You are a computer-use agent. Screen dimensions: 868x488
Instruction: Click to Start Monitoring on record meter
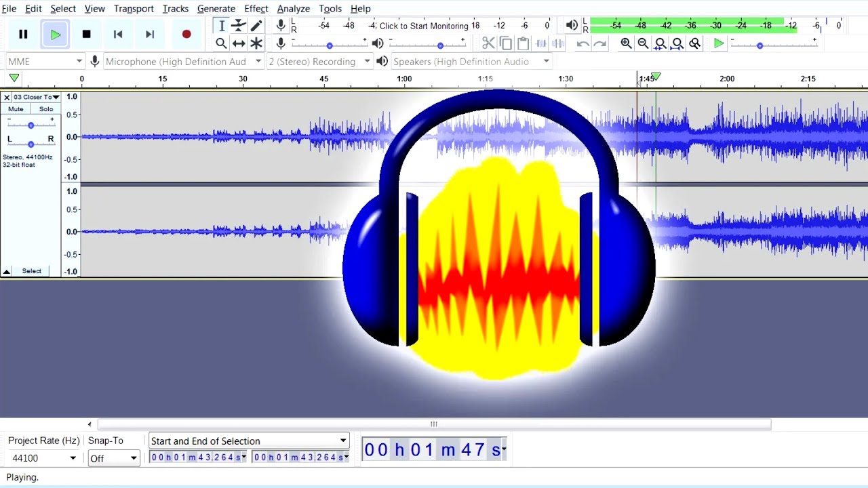click(424, 26)
